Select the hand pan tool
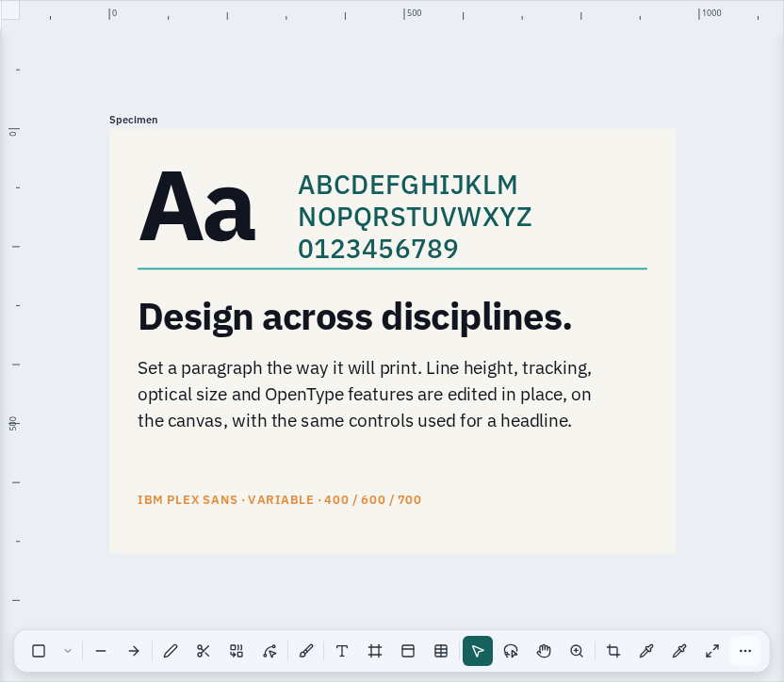784x682 pixels. (x=544, y=651)
